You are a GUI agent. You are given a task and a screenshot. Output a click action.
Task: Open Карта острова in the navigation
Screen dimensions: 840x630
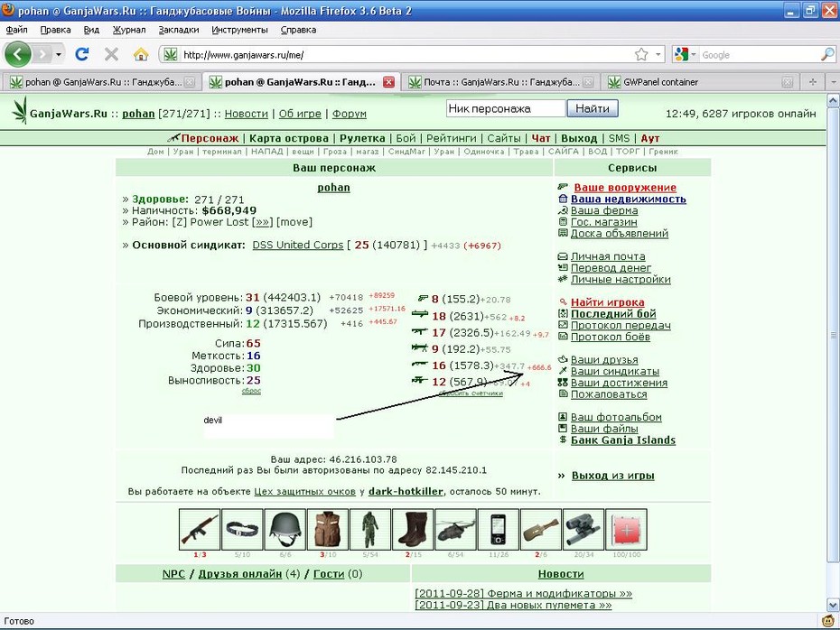289,138
